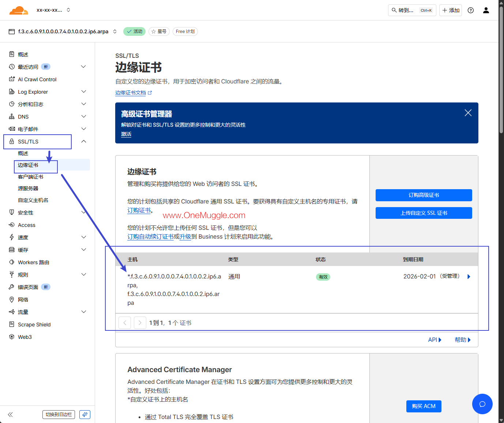Click the feedback megaphone icon button
Screen dimensions: 504x423
click(85, 415)
